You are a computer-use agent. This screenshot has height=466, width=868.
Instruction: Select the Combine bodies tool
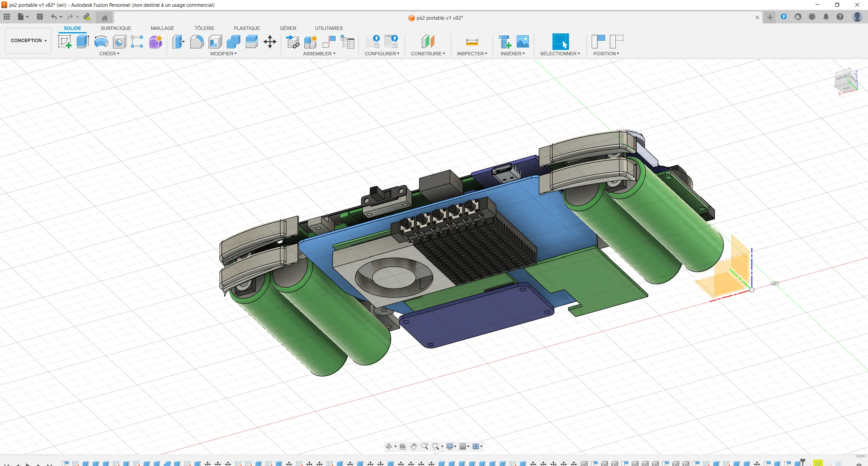pyautogui.click(x=233, y=42)
